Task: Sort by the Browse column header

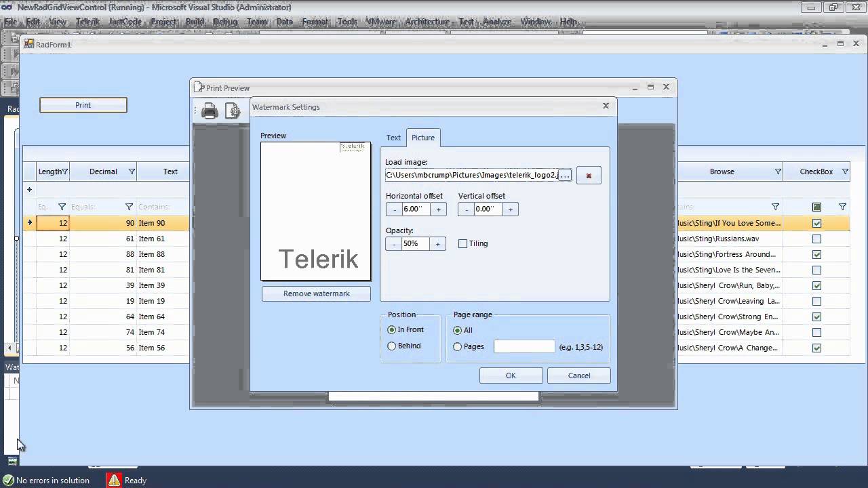Action: 722,171
